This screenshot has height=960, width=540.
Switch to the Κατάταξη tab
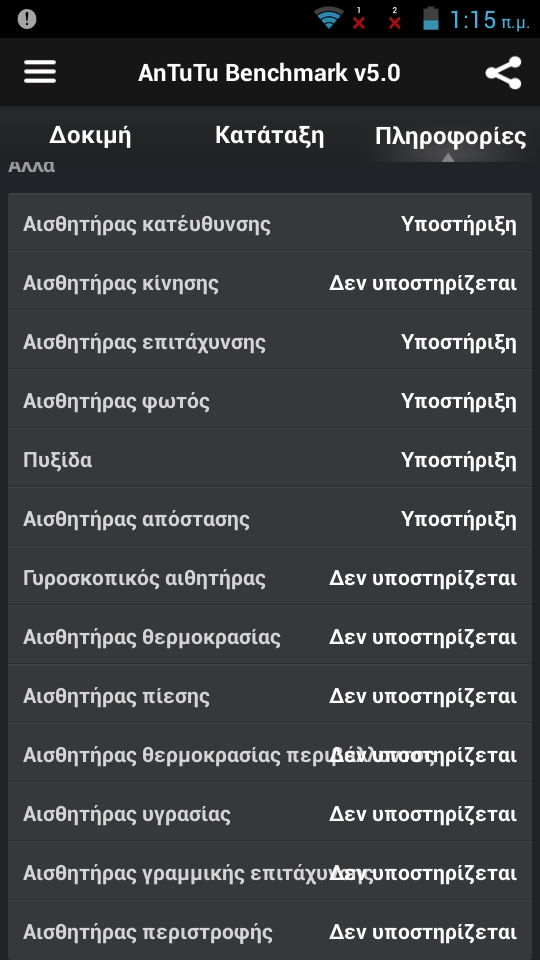pyautogui.click(x=269, y=135)
